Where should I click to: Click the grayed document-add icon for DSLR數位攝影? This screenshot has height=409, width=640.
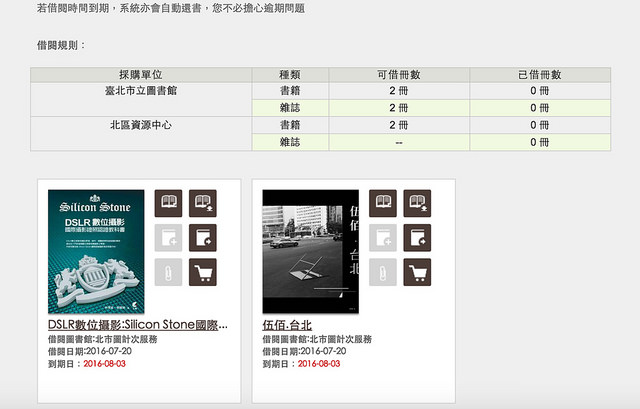(169, 238)
